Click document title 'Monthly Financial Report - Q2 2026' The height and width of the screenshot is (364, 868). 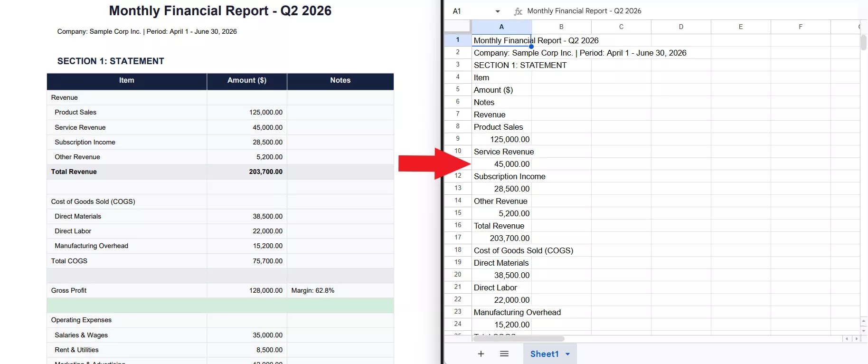click(220, 10)
